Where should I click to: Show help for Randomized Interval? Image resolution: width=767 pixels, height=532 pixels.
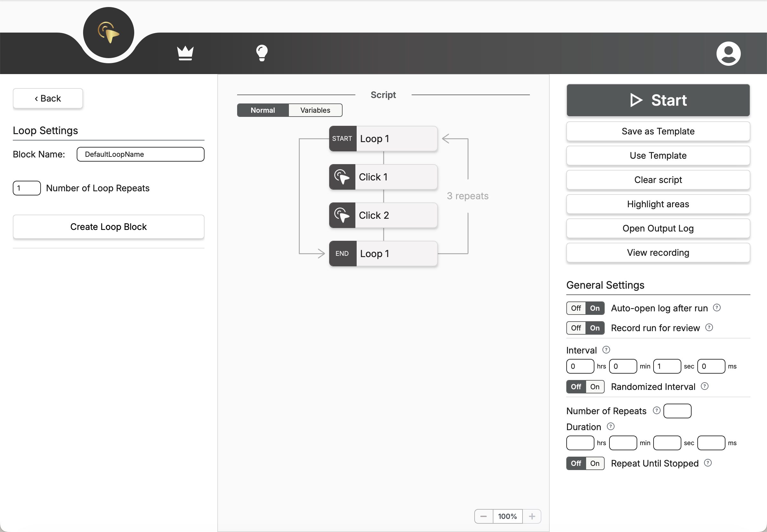tap(705, 386)
